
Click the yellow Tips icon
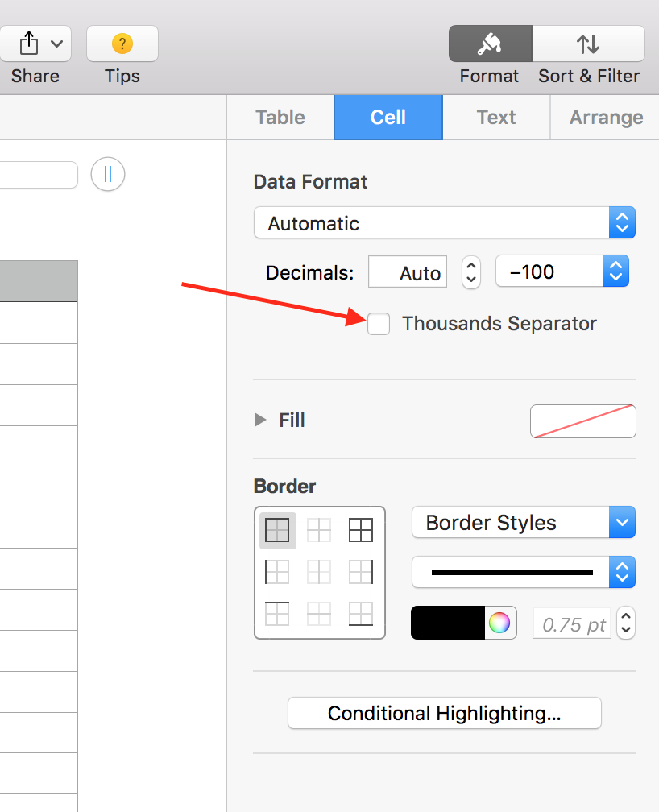pos(122,43)
